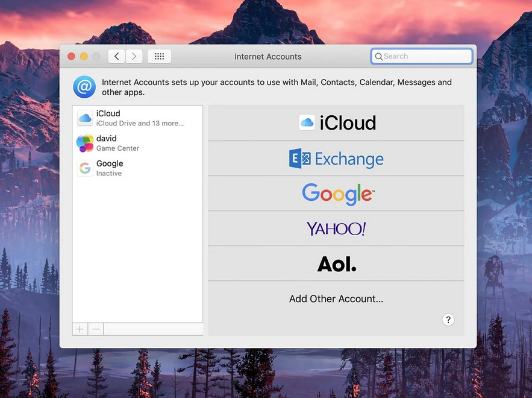Choose Yahoo! as the account type

336,229
